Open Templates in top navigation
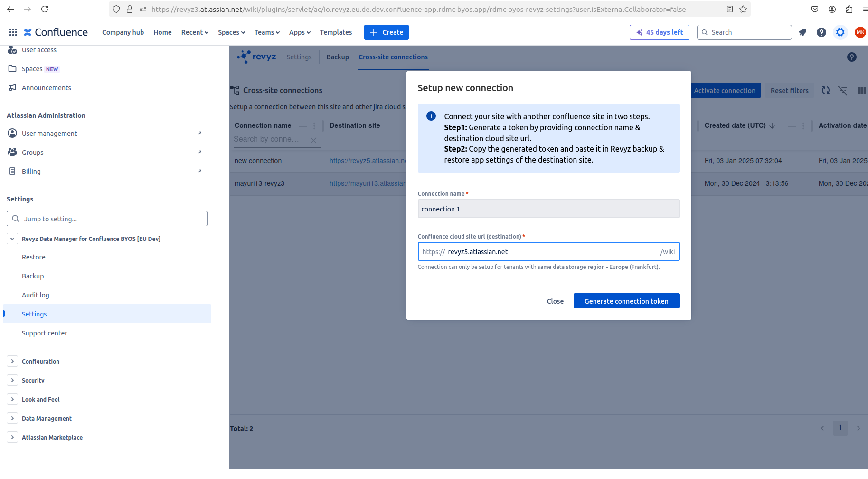 [x=336, y=32]
